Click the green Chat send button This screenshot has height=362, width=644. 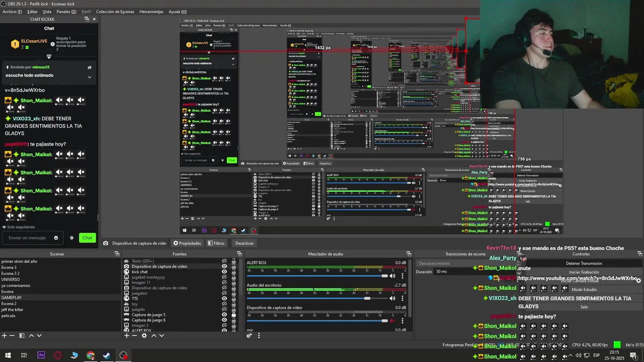[88, 238]
